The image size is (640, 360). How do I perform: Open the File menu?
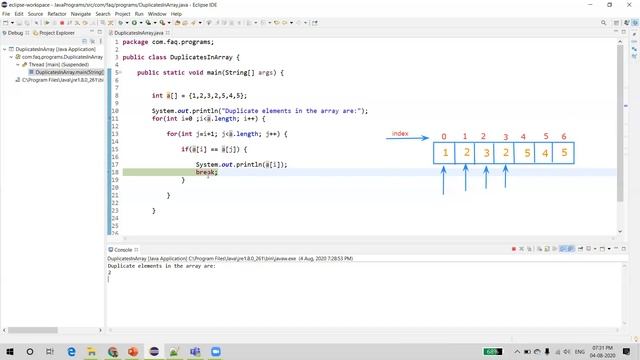[6, 14]
